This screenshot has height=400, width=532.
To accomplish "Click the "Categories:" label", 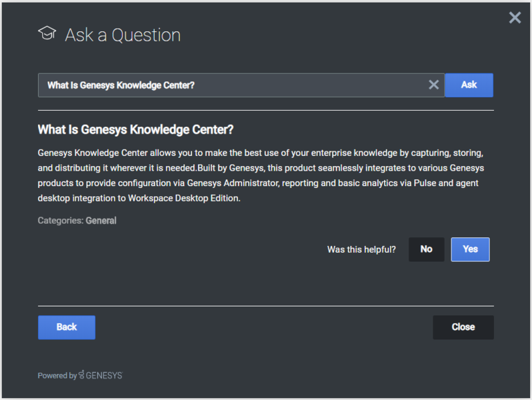I will (x=61, y=221).
